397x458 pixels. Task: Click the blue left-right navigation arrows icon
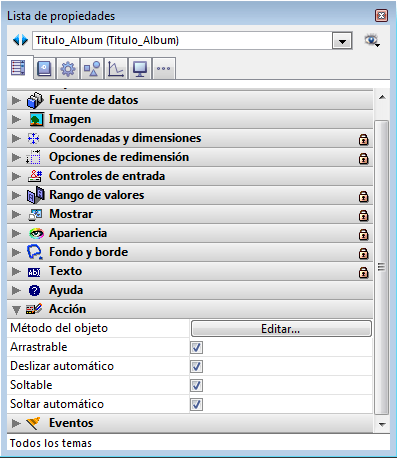20,40
